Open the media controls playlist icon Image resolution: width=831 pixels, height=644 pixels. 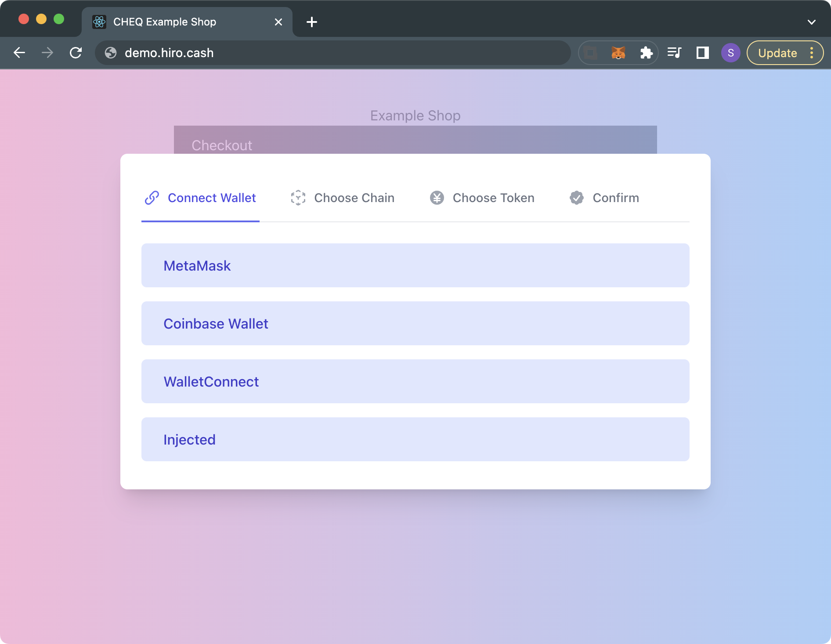(x=674, y=53)
